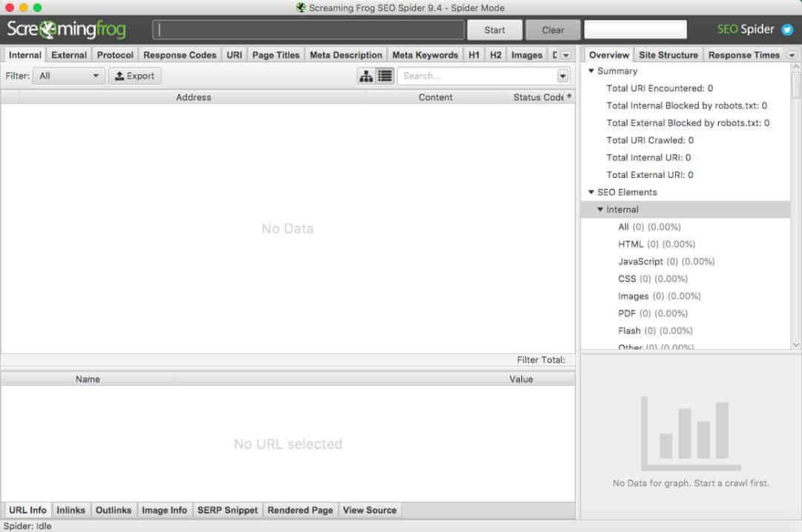Select 'Total External Blocked by robots.txt: 0'

tap(685, 123)
